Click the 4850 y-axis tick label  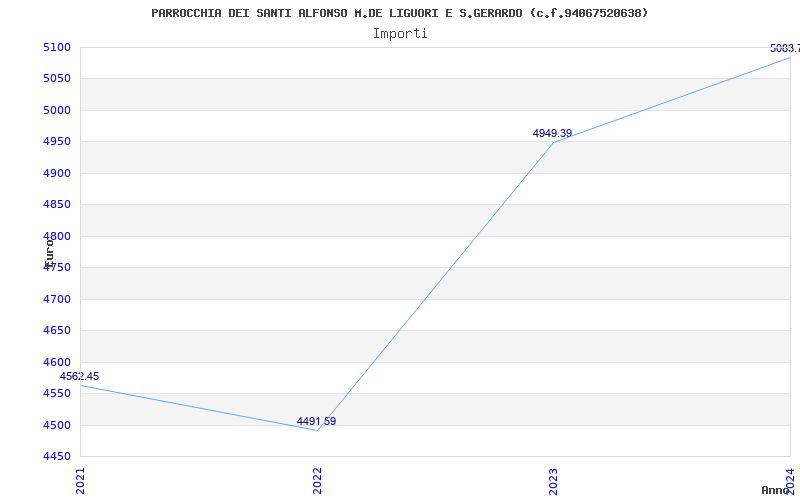click(x=57, y=204)
